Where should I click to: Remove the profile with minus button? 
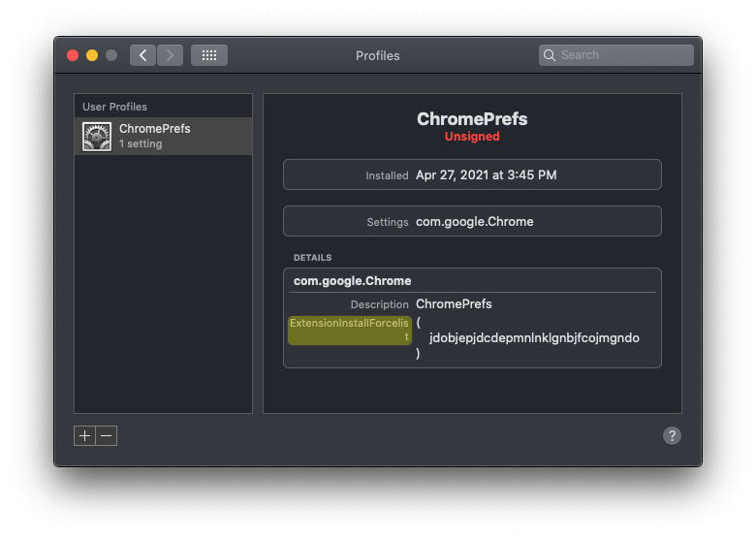click(107, 436)
